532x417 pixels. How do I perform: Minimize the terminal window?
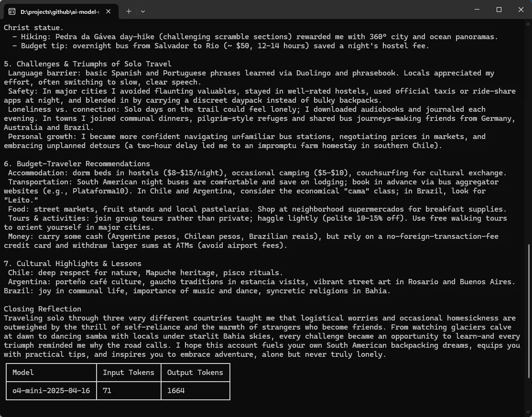tap(476, 10)
